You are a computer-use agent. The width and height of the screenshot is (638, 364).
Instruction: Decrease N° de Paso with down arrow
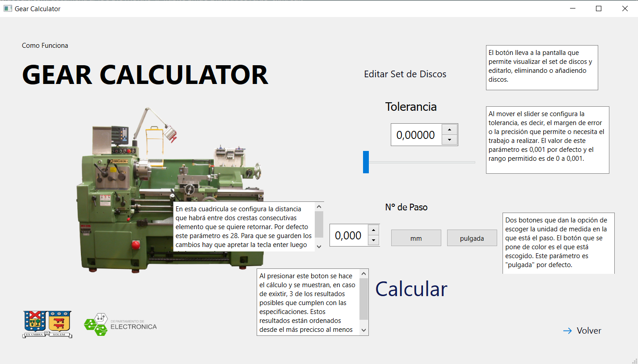pos(374,241)
